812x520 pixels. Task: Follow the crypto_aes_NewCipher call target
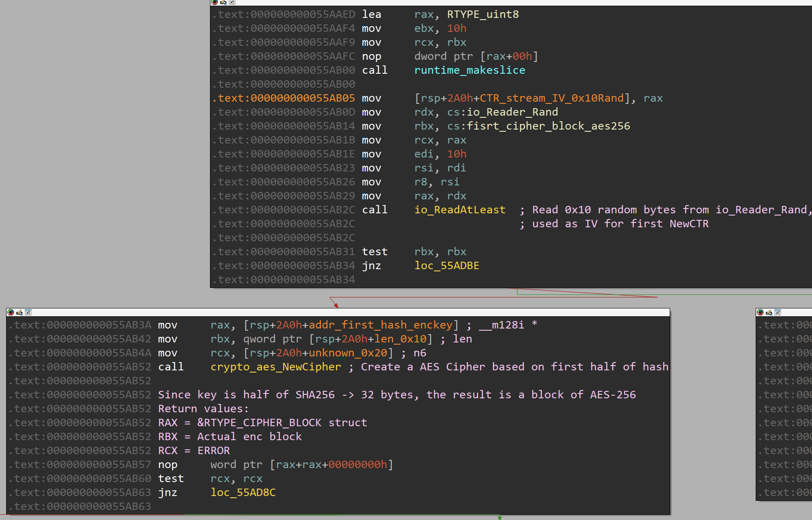[x=276, y=367]
